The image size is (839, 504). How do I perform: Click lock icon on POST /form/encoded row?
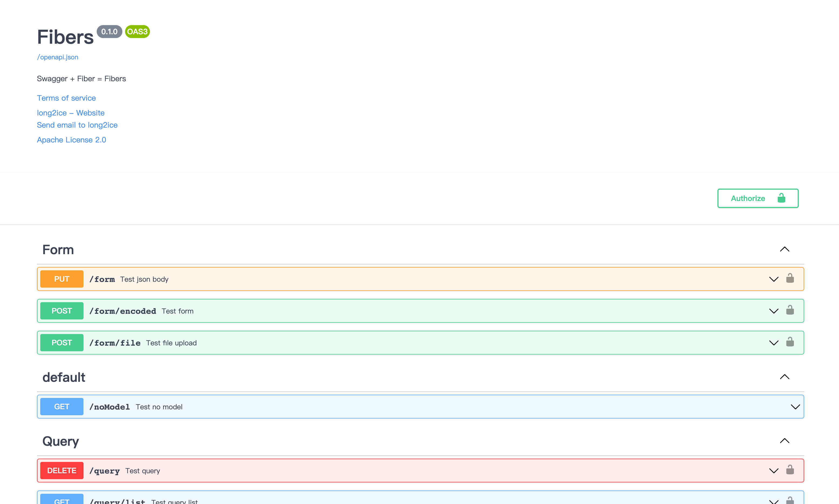[790, 310]
